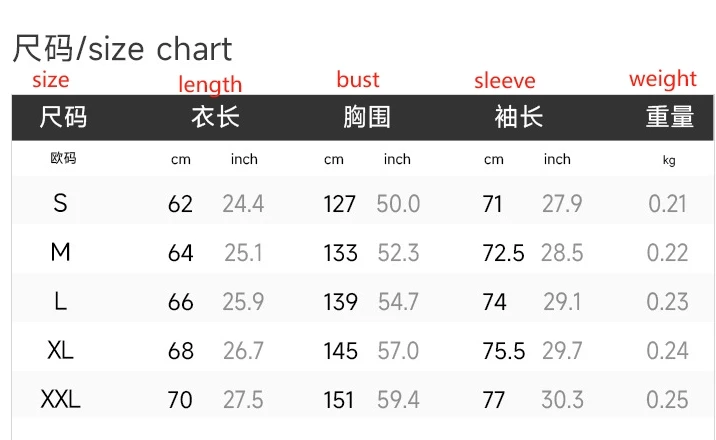Click the red "sleeve" annotation label
Screen dimensions: 716x440
click(x=504, y=82)
